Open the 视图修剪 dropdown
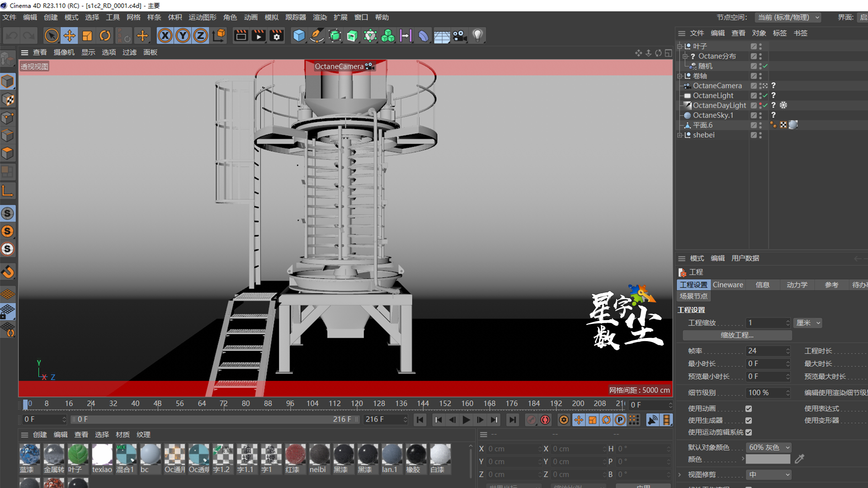Viewport: 868px width, 488px height. 769,474
